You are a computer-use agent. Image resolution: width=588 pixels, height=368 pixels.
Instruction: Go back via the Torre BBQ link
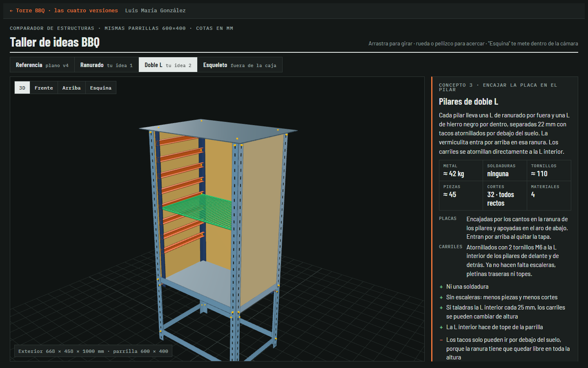[x=64, y=11]
